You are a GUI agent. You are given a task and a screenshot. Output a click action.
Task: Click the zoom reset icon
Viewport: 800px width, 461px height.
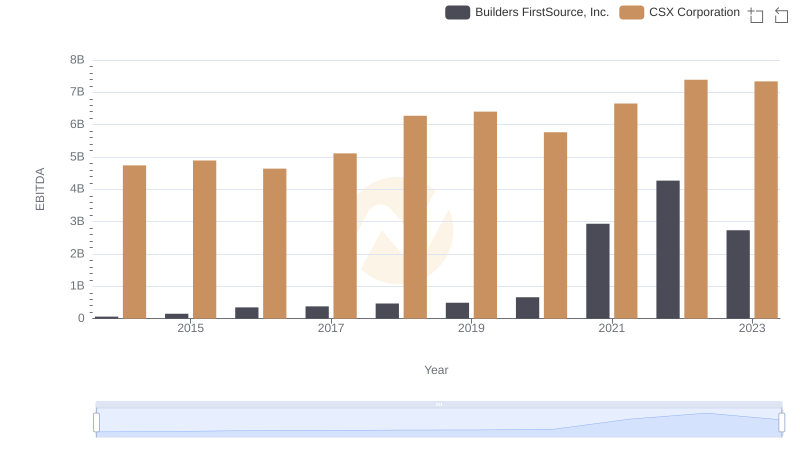click(781, 15)
